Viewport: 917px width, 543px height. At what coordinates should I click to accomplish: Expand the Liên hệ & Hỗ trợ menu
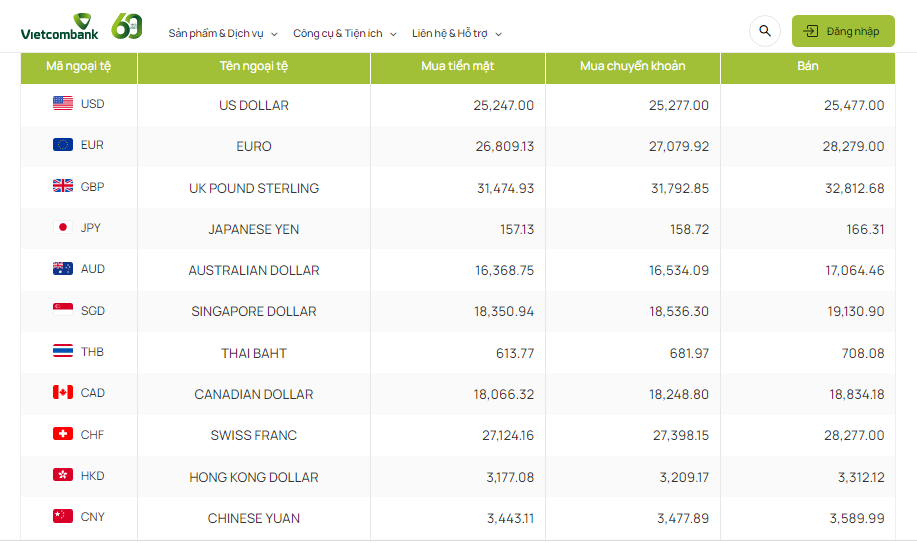click(456, 33)
